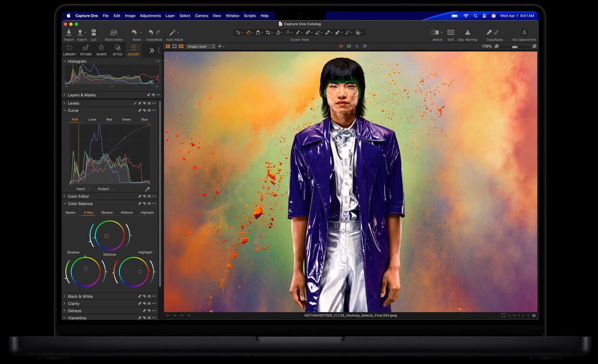Screen dimensions: 598x364
Task: Click the Cull icon
Action: click(x=93, y=33)
